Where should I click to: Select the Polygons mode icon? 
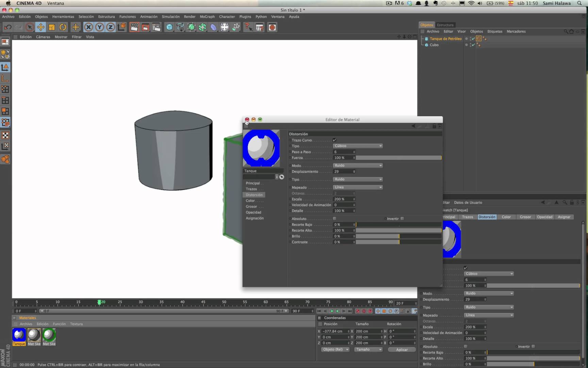coord(5,111)
